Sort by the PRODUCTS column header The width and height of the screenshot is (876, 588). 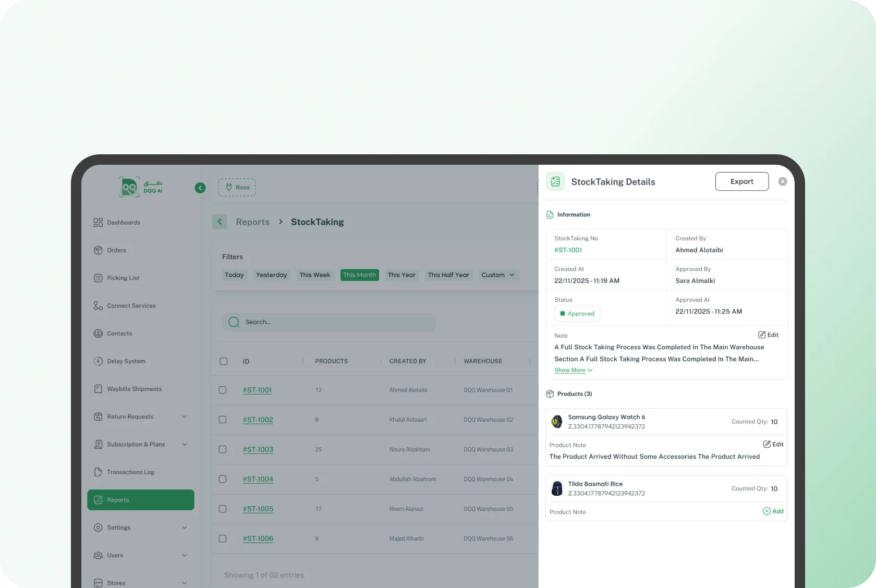(332, 361)
